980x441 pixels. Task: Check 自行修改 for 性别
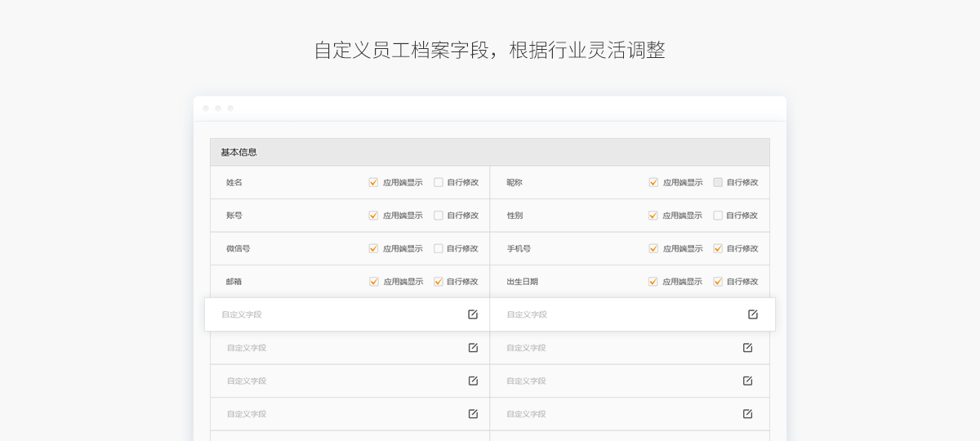click(718, 216)
